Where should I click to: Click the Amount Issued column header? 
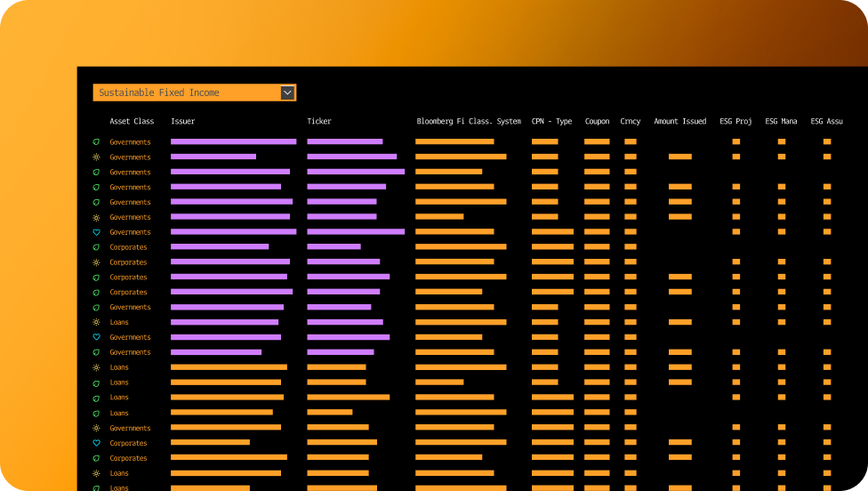tap(679, 122)
